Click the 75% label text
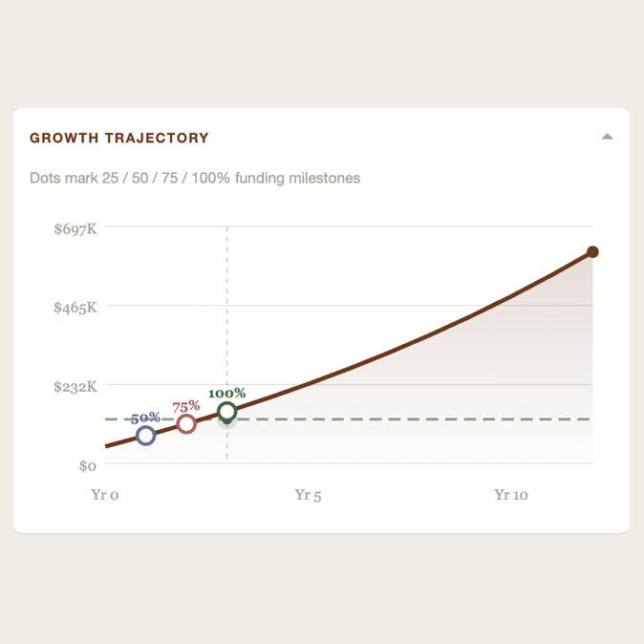The width and height of the screenshot is (644, 644). (186, 406)
